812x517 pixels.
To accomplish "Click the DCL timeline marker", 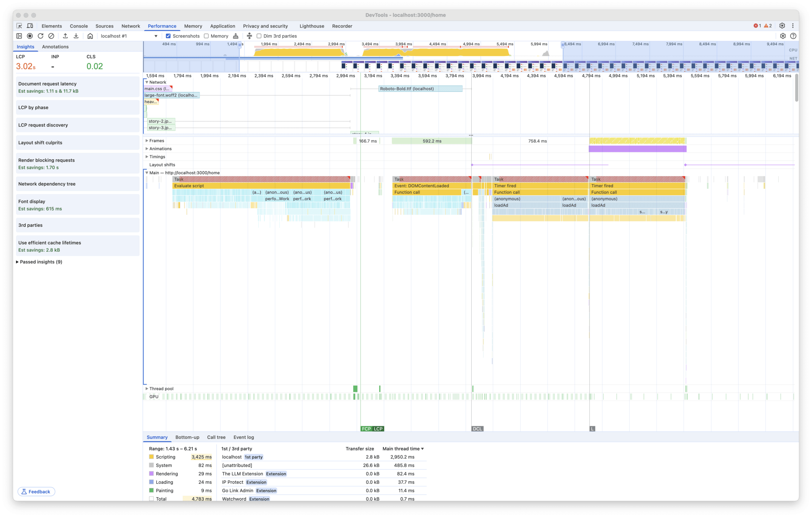I will pyautogui.click(x=477, y=429).
